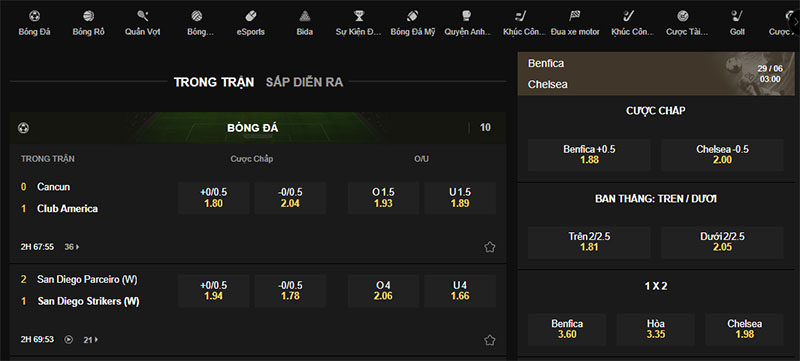Viewport: 800px width, 361px height.
Task: Click the 2H 67:55 match clock
Action: [37, 247]
